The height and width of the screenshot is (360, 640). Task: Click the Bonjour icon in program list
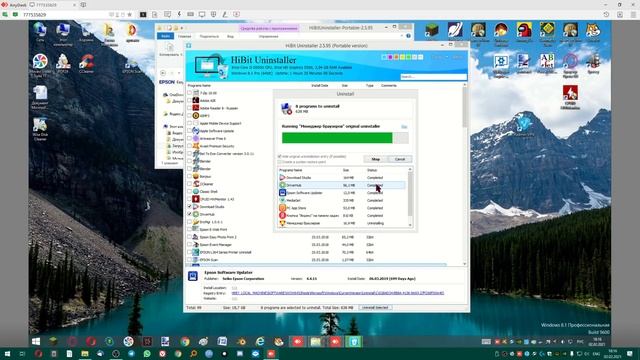pos(196,176)
